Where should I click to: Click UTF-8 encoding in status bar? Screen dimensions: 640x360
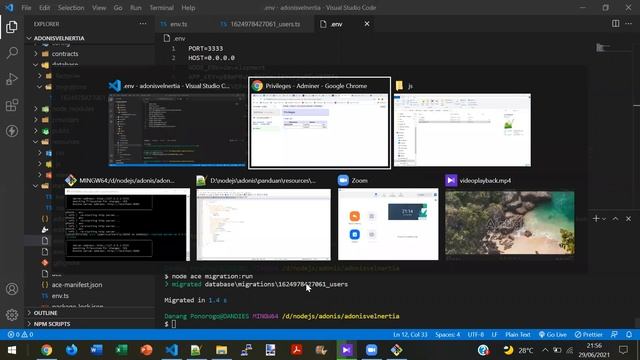click(x=476, y=334)
